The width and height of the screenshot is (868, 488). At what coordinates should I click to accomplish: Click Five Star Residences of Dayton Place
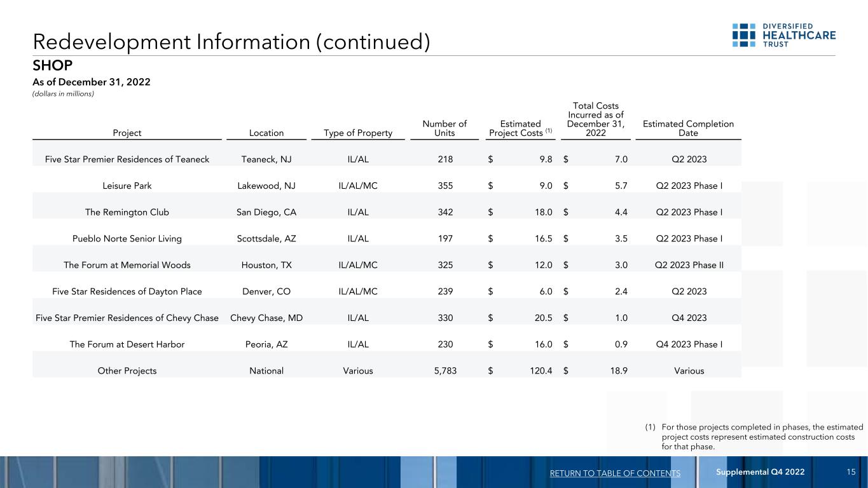[127, 292]
